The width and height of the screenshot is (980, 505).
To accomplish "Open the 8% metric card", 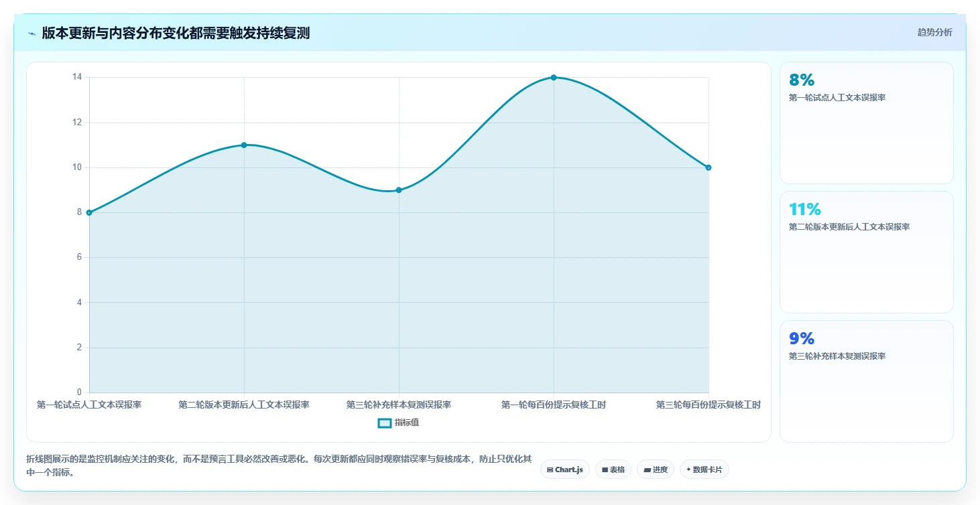I will pos(866,123).
